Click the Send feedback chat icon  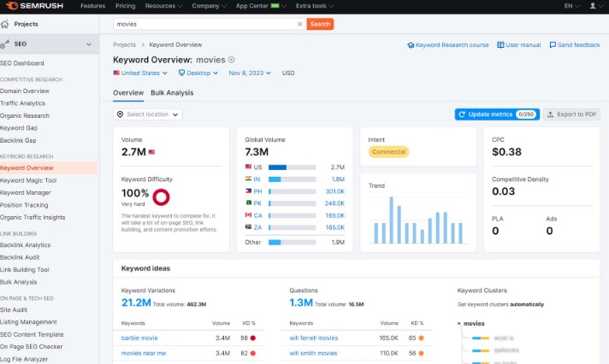(553, 45)
